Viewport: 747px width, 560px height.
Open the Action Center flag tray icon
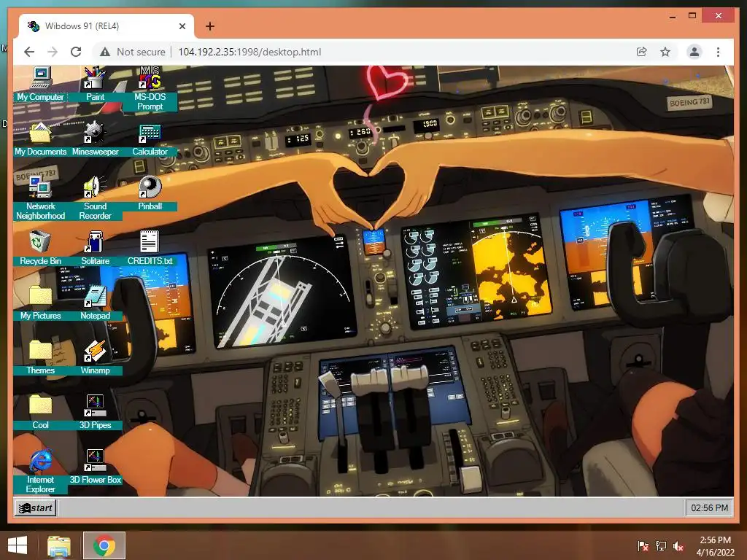(643, 546)
